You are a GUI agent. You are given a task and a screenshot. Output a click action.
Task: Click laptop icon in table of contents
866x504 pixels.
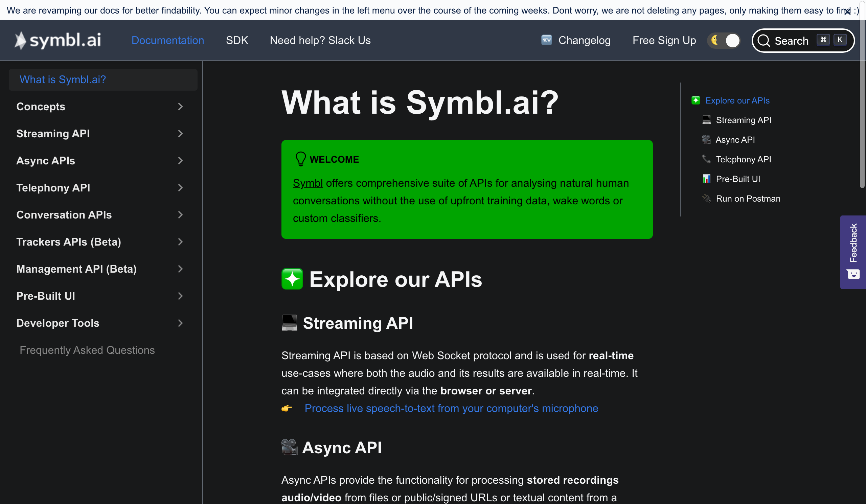tap(707, 119)
